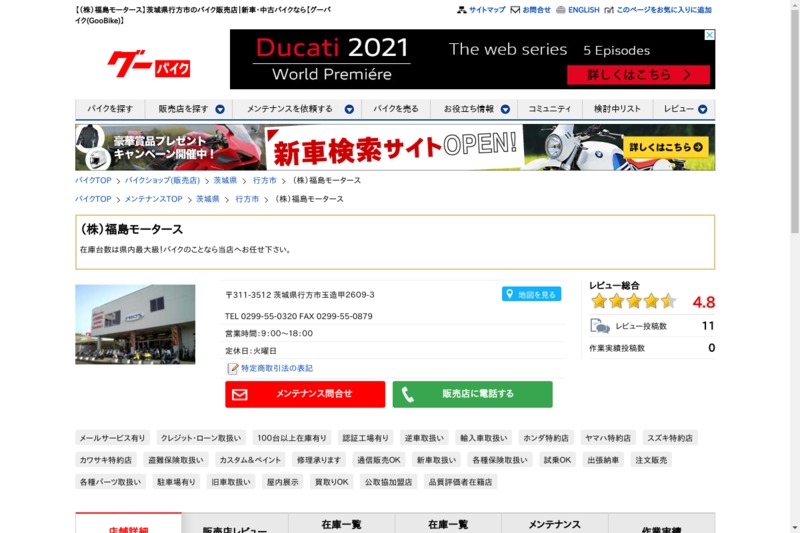This screenshot has height=533, width=800.
Task: Switch to the メンテナンス tab
Action: [555, 524]
